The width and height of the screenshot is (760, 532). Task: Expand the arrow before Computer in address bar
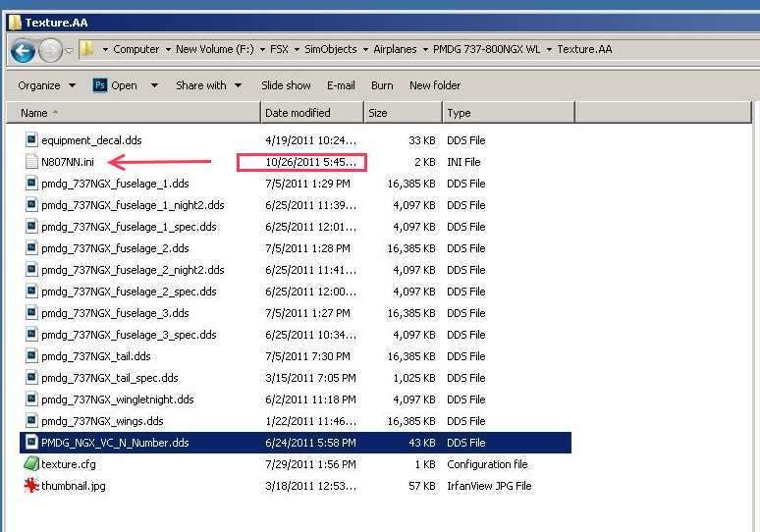click(x=105, y=49)
